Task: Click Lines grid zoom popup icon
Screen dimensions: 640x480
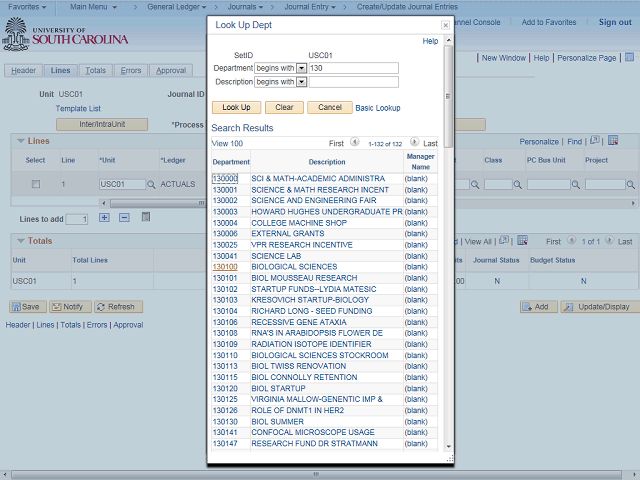Action: pyautogui.click(x=595, y=140)
